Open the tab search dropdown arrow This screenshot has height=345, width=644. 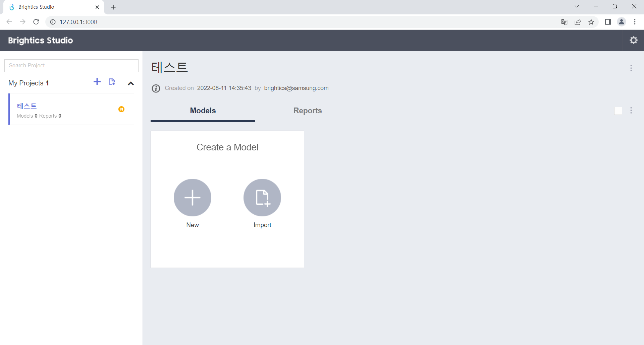[x=577, y=6]
